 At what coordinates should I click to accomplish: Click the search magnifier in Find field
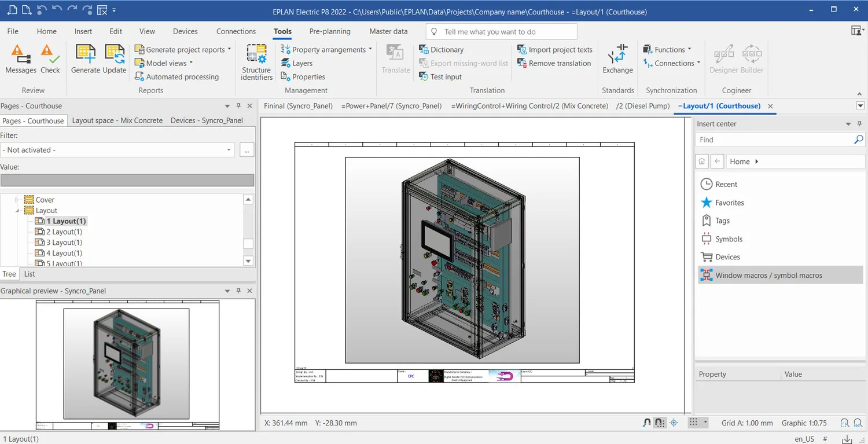coord(858,140)
